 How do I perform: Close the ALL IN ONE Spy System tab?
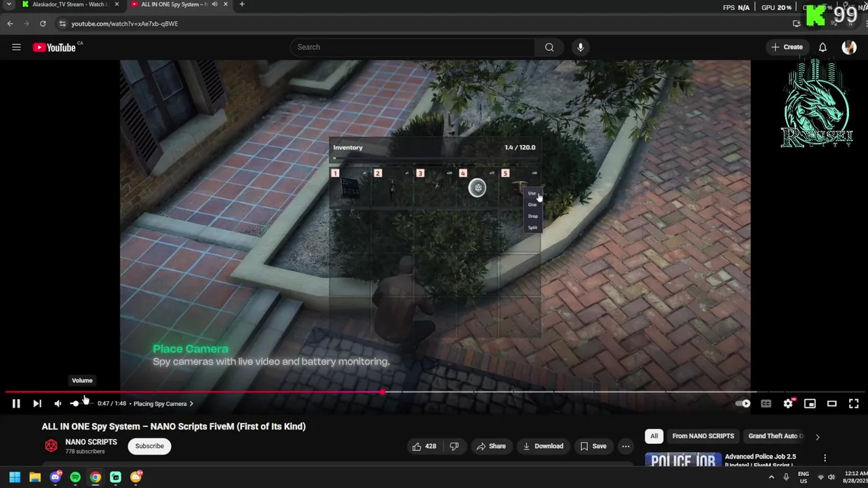pyautogui.click(x=226, y=4)
